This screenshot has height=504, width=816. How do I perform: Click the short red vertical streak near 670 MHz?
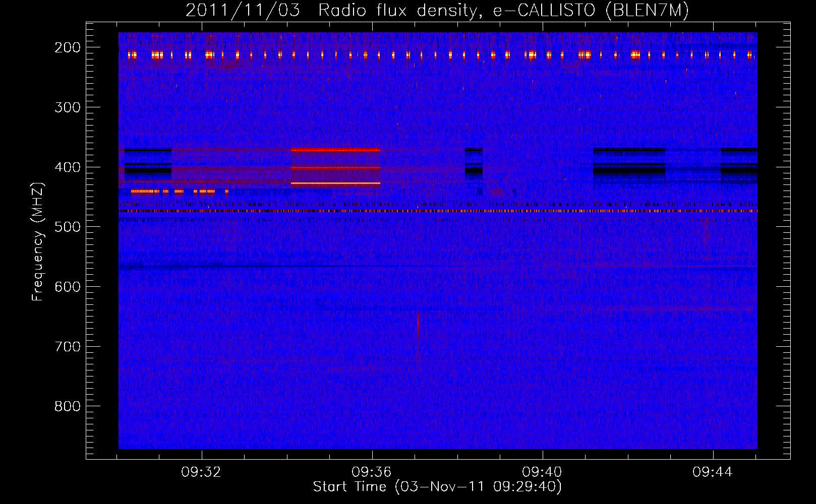(x=418, y=326)
